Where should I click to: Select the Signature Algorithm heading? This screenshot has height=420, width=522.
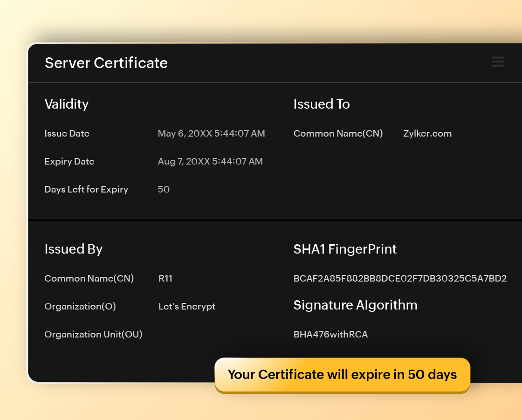pos(355,305)
